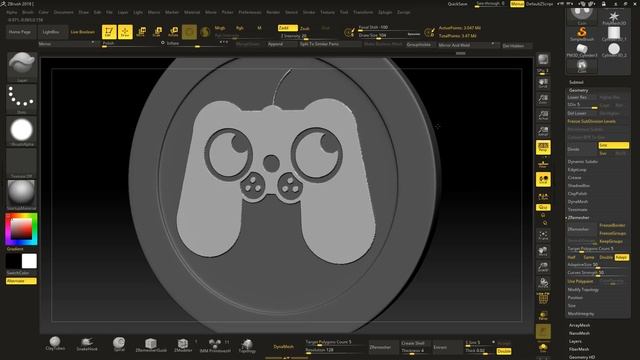Toggle the Zadd mode
Viewport: 640px width, 360px height.
tap(287, 28)
